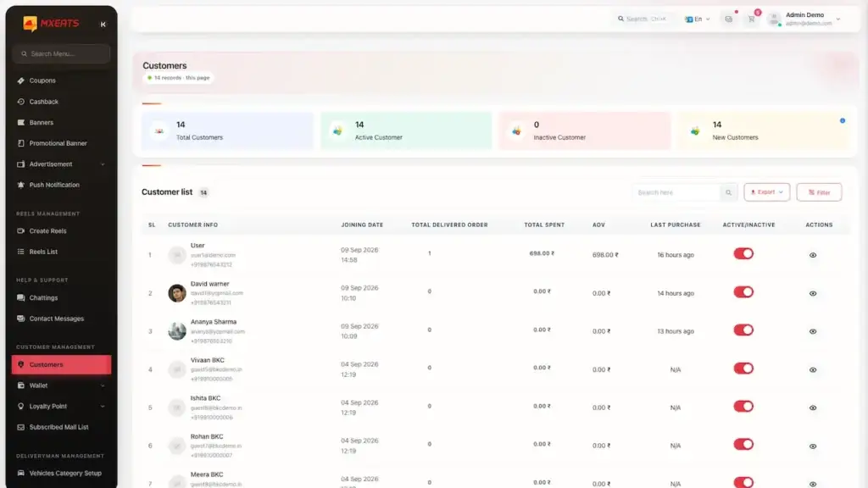The height and width of the screenshot is (488, 868).
Task: Click the MXEATS logo
Action: click(x=51, y=23)
